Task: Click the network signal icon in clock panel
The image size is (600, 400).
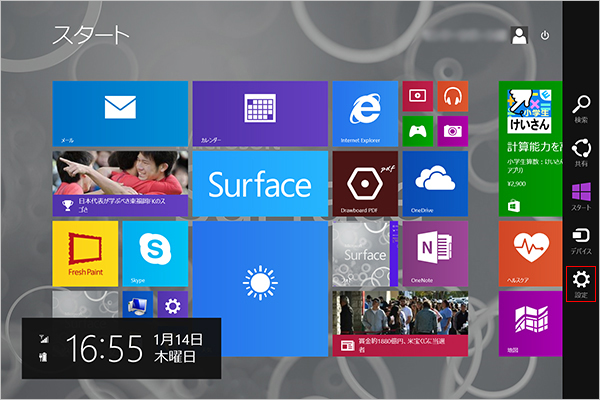Action: pos(44,338)
